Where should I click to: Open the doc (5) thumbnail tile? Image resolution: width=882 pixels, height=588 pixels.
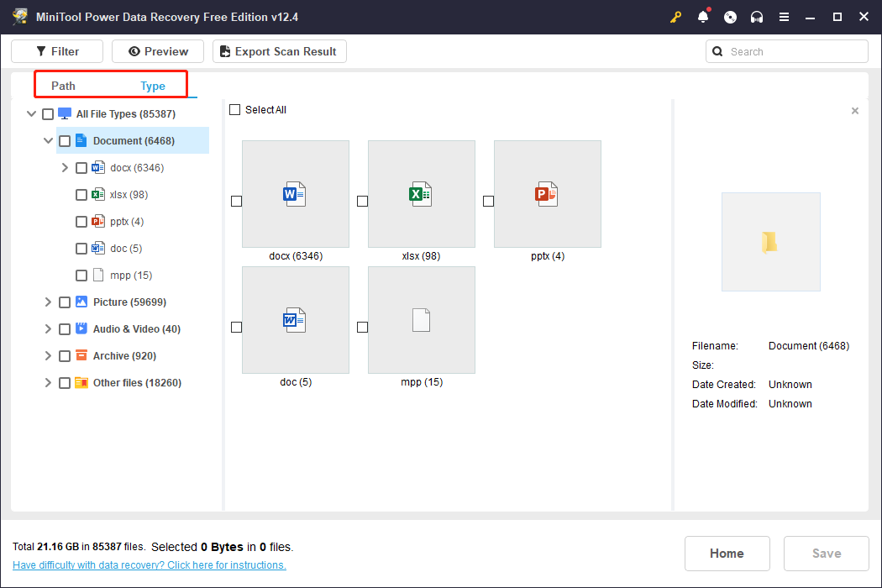click(x=296, y=320)
